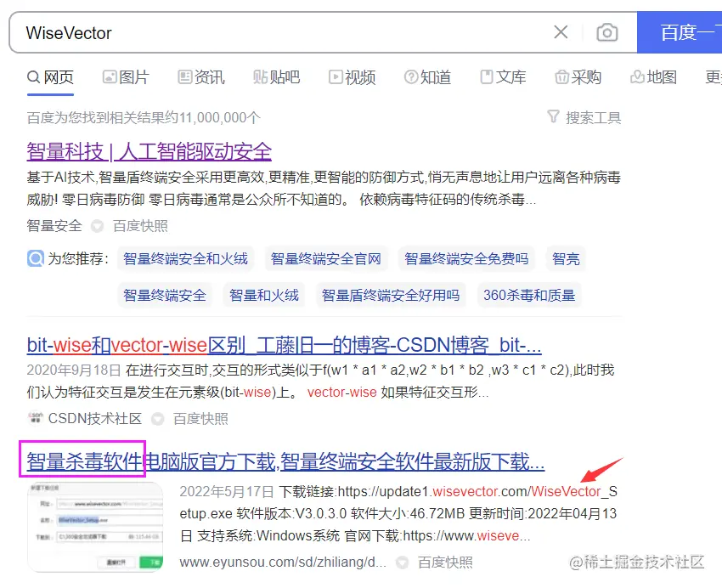Clear the WiseVector search query
Screen dimensions: 722x588
pos(561,32)
